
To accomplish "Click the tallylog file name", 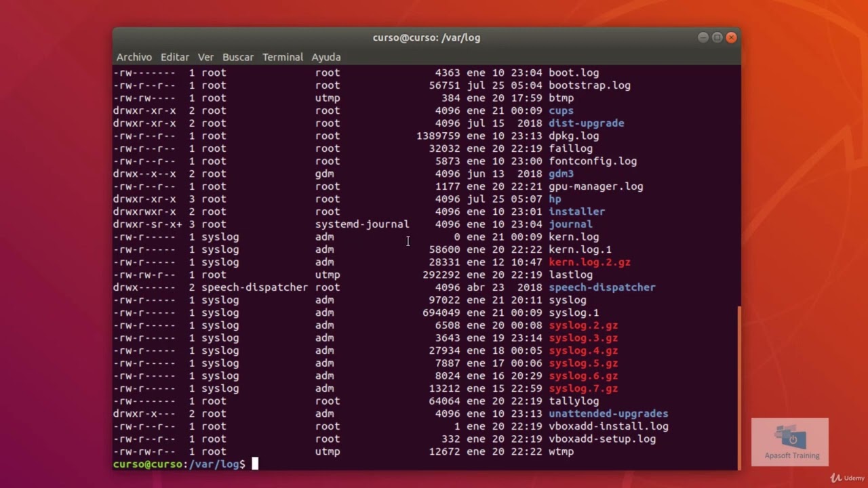I will (x=574, y=401).
